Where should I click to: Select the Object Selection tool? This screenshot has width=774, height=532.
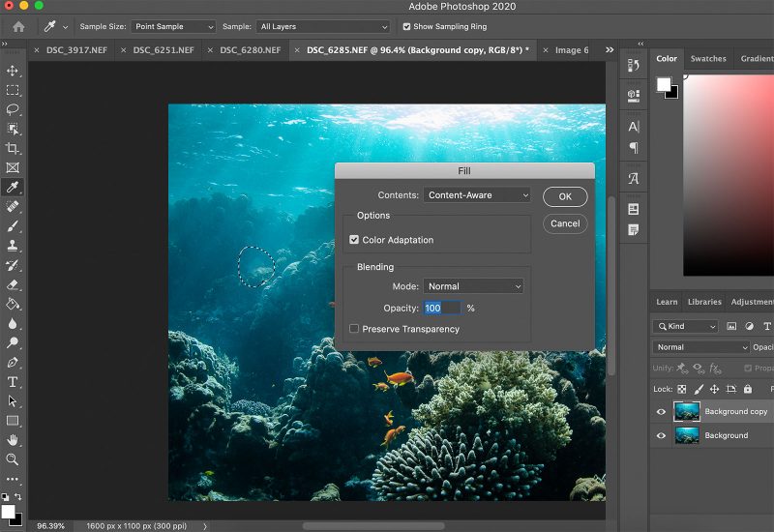click(x=13, y=129)
